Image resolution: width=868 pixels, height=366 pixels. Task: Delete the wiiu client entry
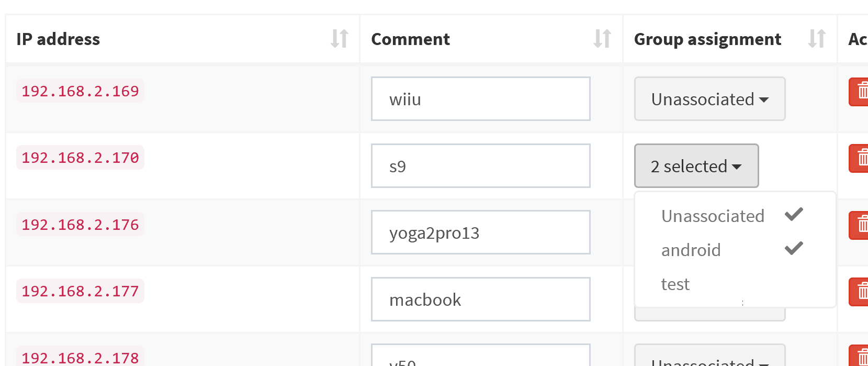click(861, 91)
